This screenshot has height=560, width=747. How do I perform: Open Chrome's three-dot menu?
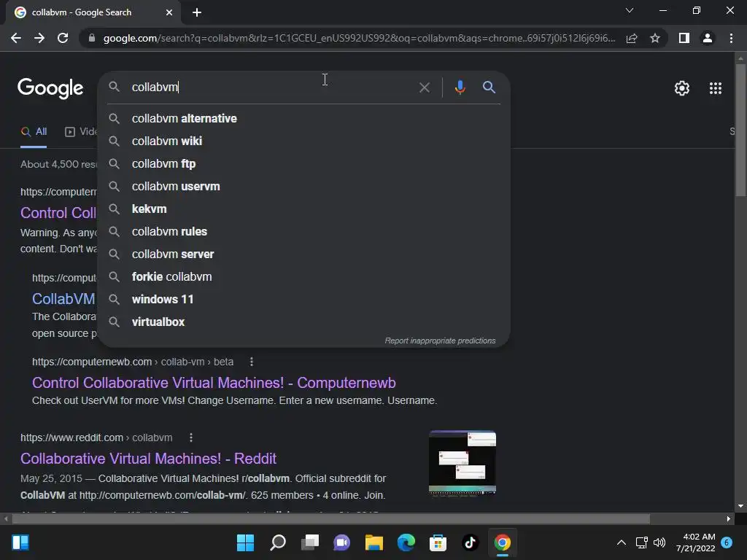pyautogui.click(x=731, y=38)
